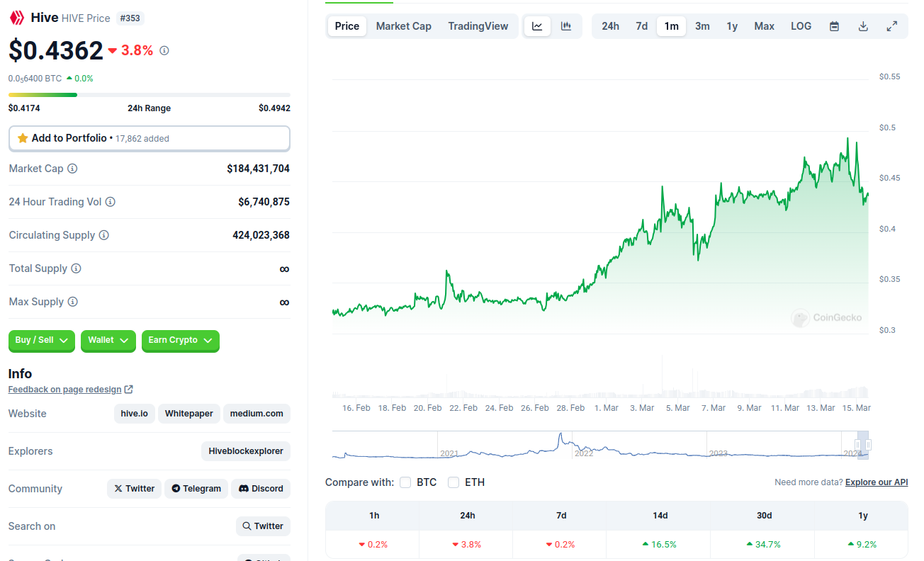The height and width of the screenshot is (561, 924).
Task: Click the Market Cap info icon
Action: (x=72, y=169)
